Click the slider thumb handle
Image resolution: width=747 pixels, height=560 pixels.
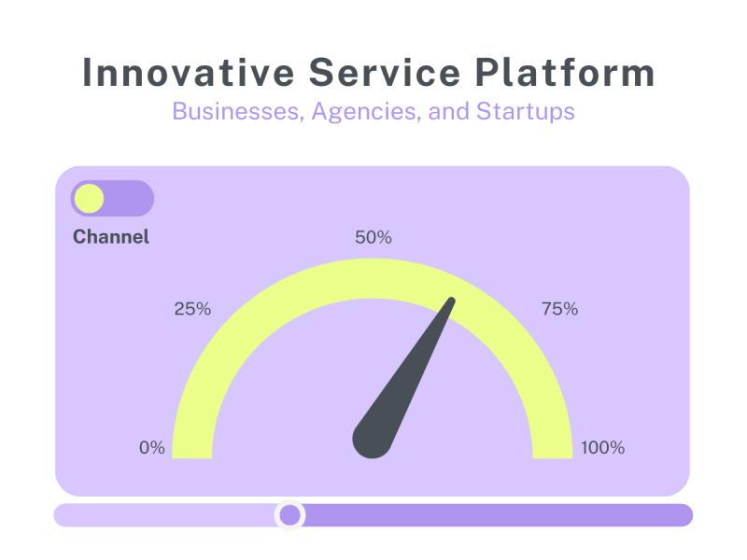coord(289,515)
